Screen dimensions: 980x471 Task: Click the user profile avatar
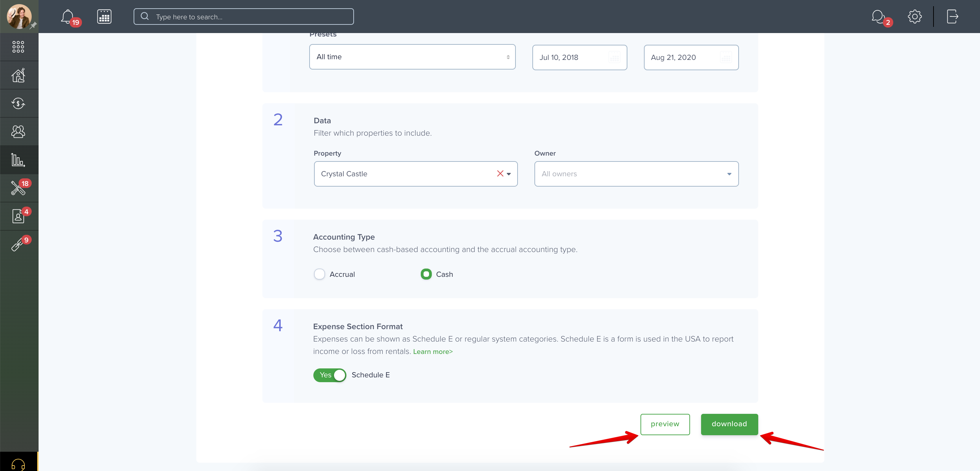pos(19,17)
